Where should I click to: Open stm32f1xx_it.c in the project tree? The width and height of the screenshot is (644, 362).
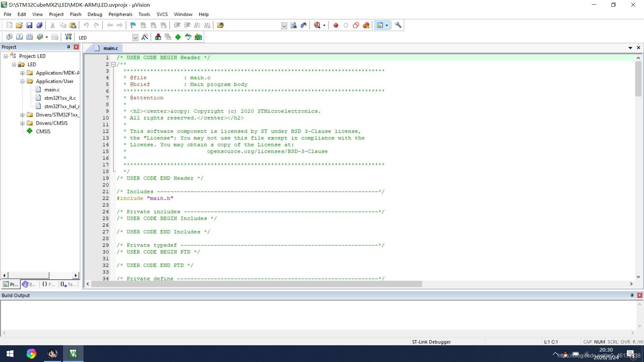tap(60, 98)
